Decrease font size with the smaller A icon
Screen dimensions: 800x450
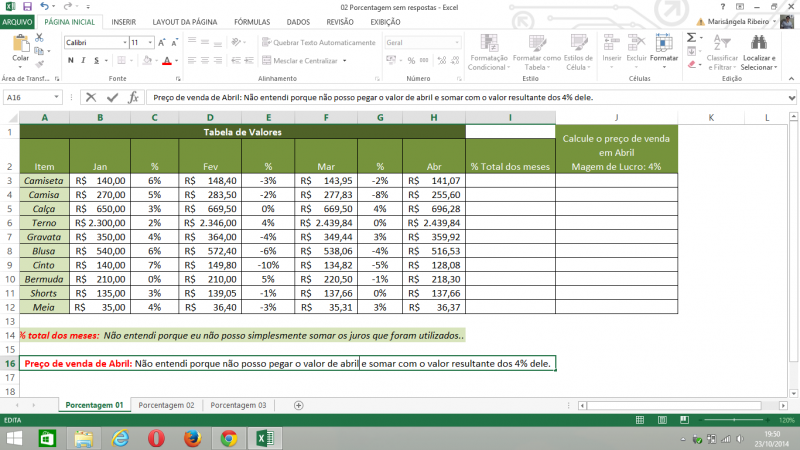click(174, 43)
